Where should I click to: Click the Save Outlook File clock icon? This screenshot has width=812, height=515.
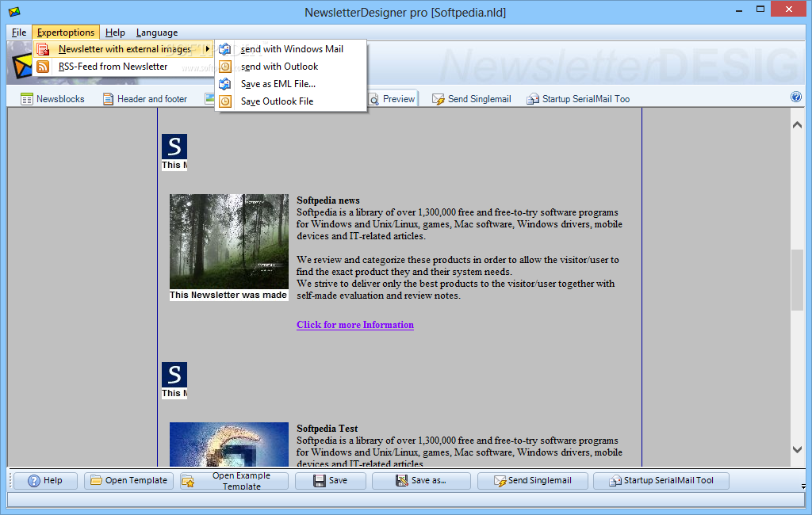click(x=225, y=101)
